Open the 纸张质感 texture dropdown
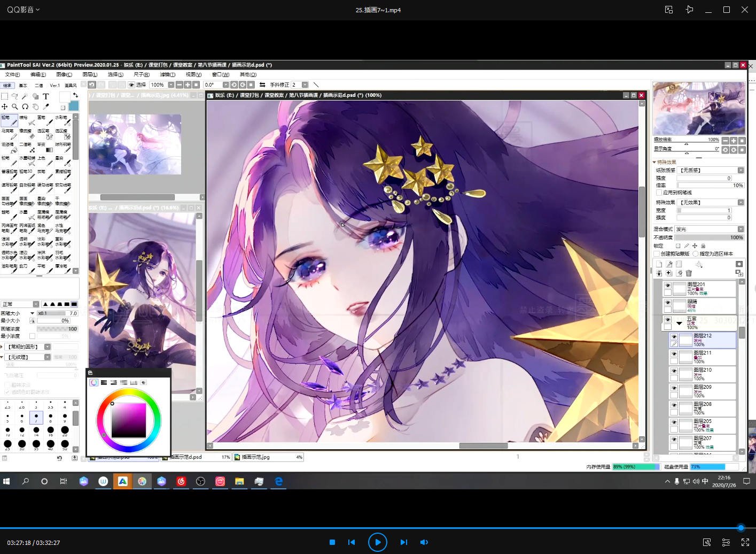Viewport: 756px width, 554px height. click(x=741, y=170)
